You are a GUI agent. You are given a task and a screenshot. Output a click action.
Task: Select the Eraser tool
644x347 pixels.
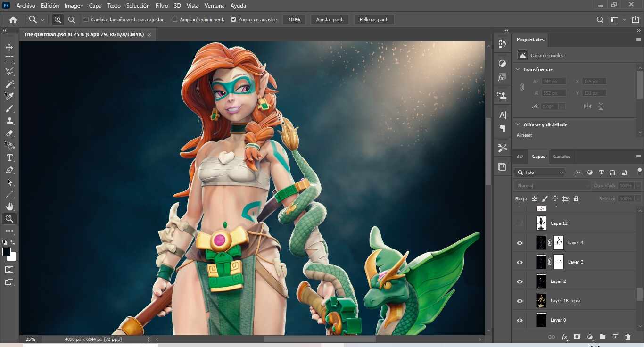click(9, 133)
